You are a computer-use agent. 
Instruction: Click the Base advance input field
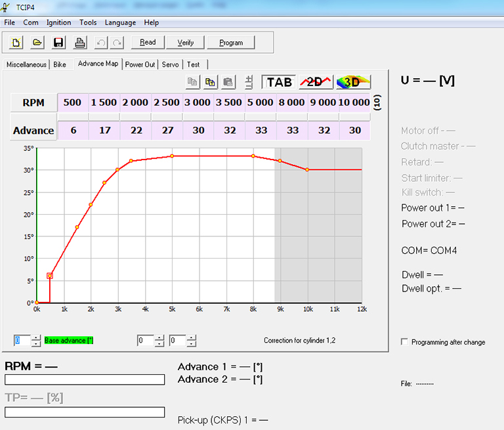point(22,341)
